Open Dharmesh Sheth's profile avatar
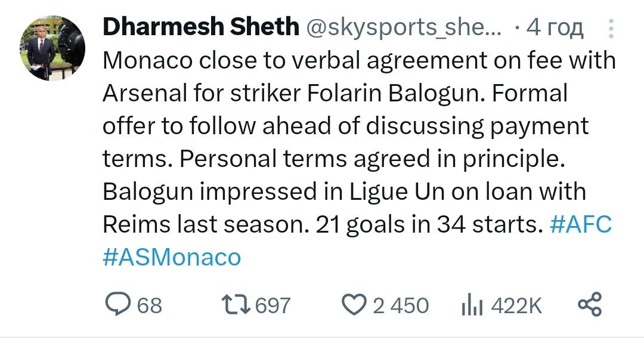 [x=52, y=48]
